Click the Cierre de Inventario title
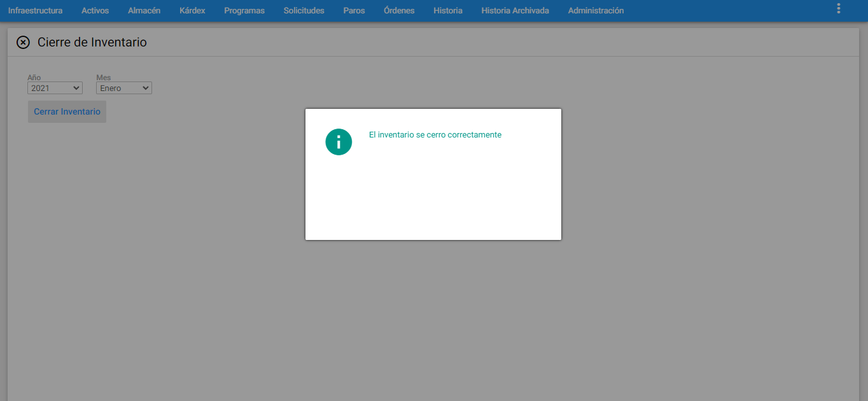The width and height of the screenshot is (868, 401). point(92,43)
